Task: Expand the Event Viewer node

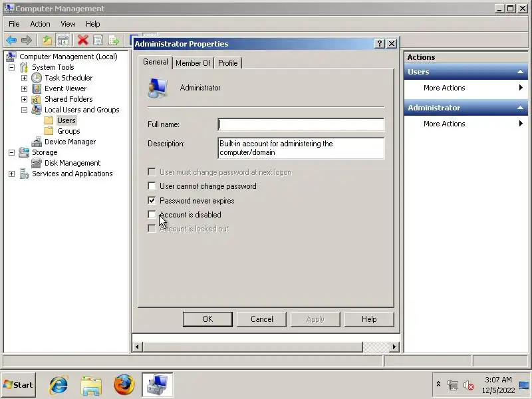Action: (x=24, y=88)
